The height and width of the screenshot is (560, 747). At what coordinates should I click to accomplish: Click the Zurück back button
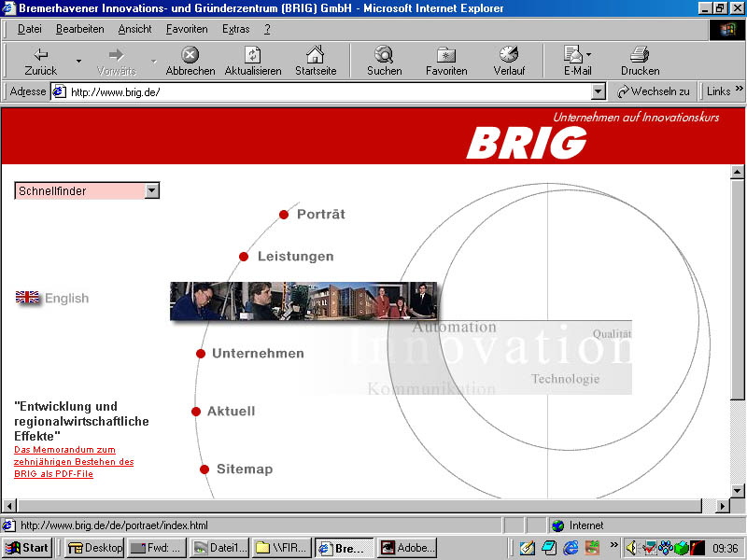(x=41, y=61)
